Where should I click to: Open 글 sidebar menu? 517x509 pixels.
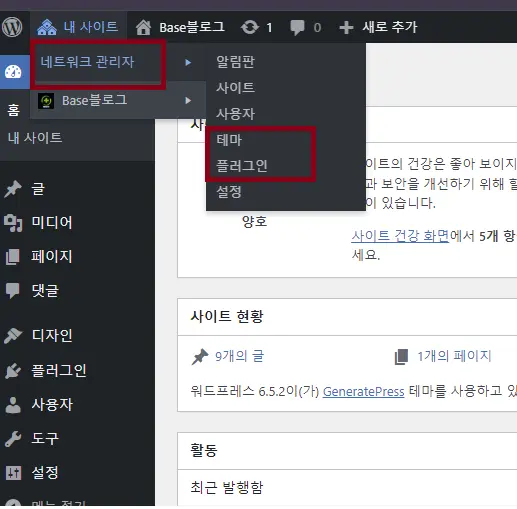pos(38,189)
